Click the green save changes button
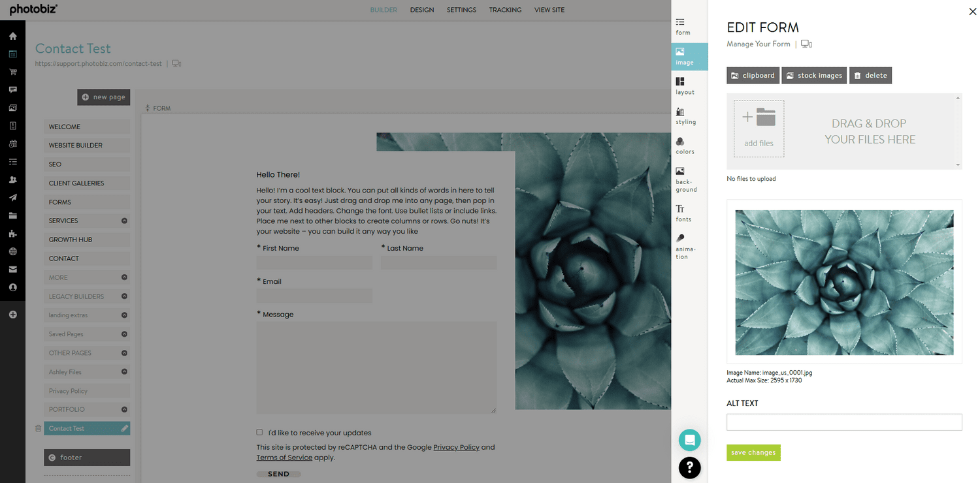This screenshot has width=980, height=483. [753, 452]
